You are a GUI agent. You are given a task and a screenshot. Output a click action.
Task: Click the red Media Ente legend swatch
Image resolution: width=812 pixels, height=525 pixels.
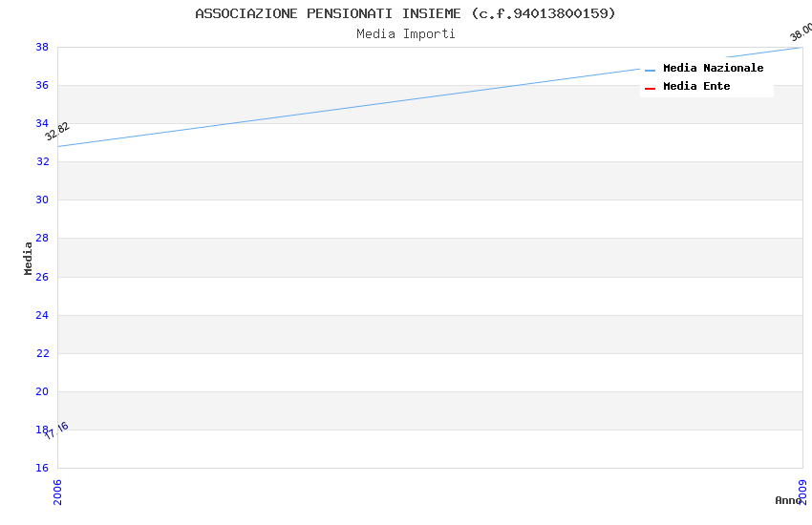pyautogui.click(x=651, y=88)
